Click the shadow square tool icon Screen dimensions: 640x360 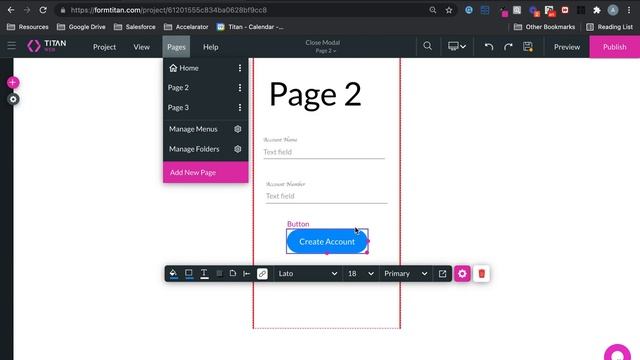coord(219,273)
